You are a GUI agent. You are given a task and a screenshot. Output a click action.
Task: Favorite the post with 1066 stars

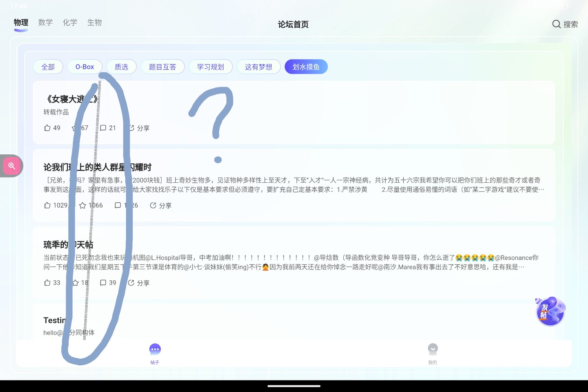click(x=91, y=205)
